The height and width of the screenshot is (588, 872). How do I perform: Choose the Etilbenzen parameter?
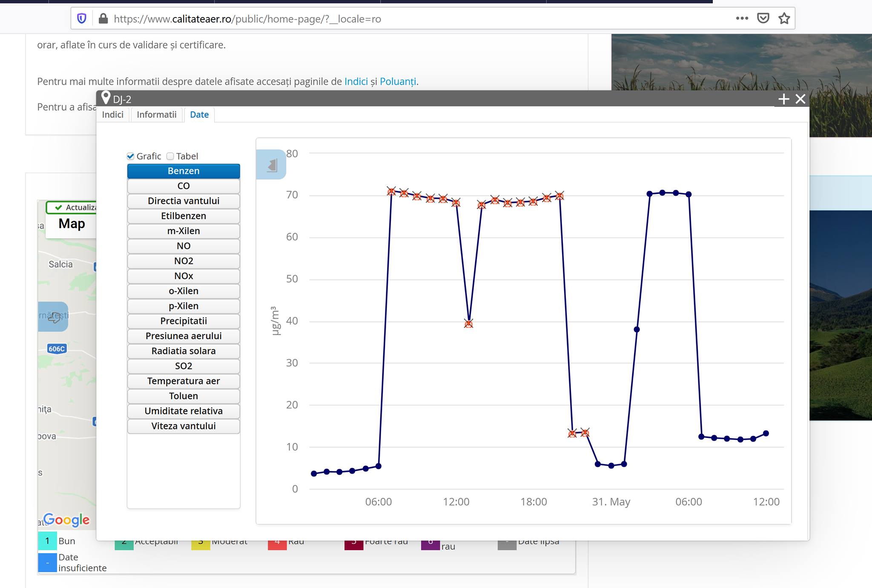[x=184, y=216]
